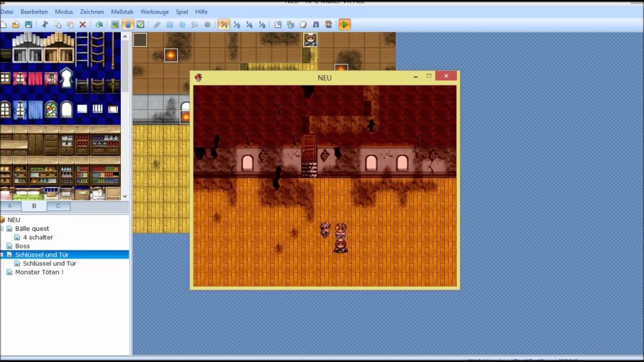Switch to Map editing mode
Image resolution: width=644 pixels, height=362 pixels.
(115, 24)
